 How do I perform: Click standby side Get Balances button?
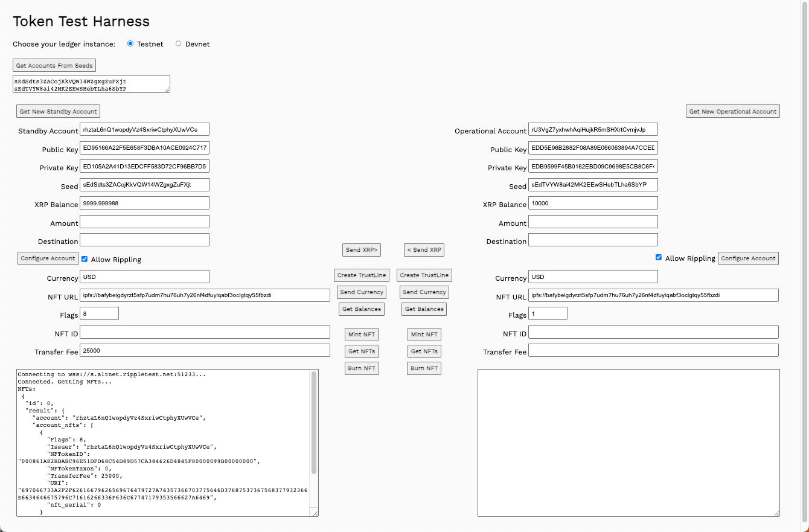362,309
